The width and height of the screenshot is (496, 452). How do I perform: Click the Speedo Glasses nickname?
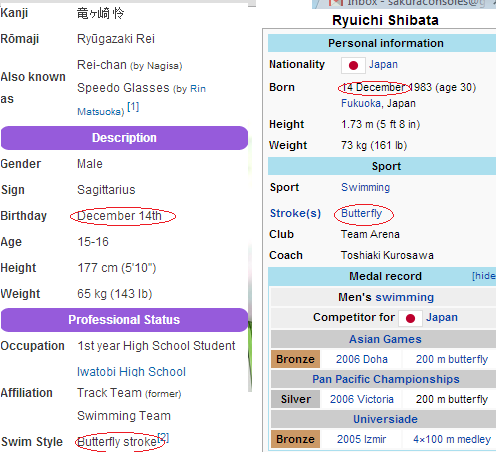pos(123,88)
